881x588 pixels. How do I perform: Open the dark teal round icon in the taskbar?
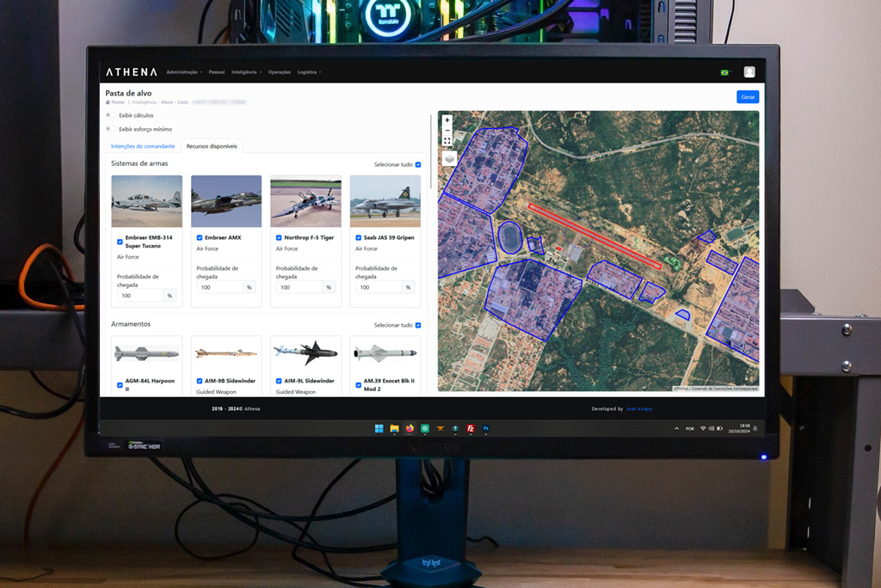pos(456,428)
